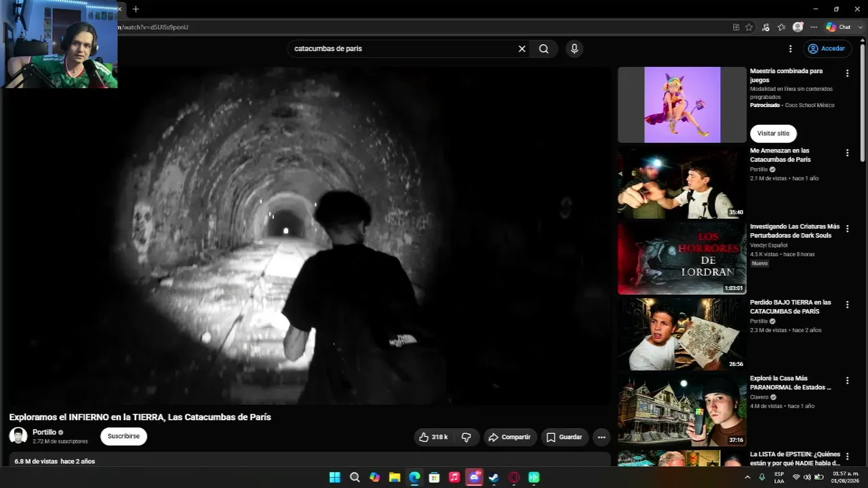Open the green sound-wave app in the taskbar
This screenshot has height=488, width=868.
pyautogui.click(x=534, y=477)
